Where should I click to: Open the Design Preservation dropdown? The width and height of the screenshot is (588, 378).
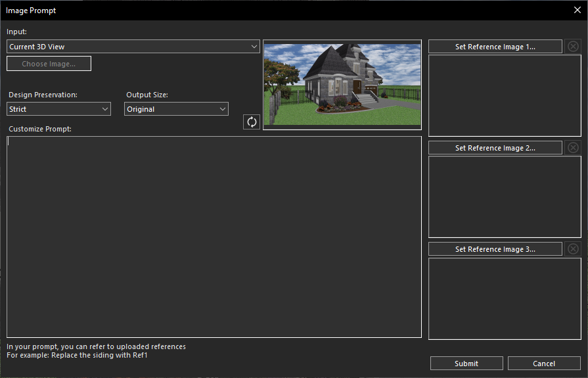(x=59, y=109)
